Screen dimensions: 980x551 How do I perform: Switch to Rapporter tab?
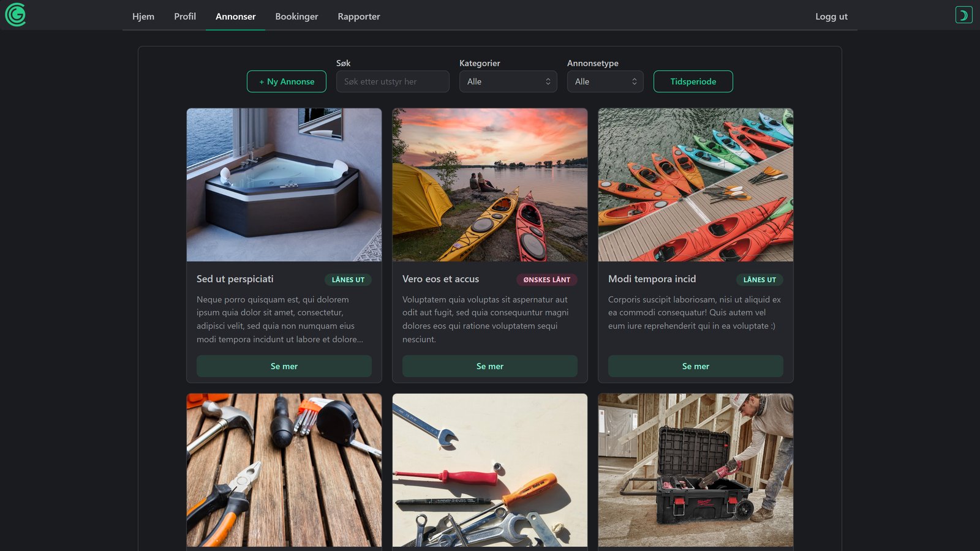(x=359, y=17)
